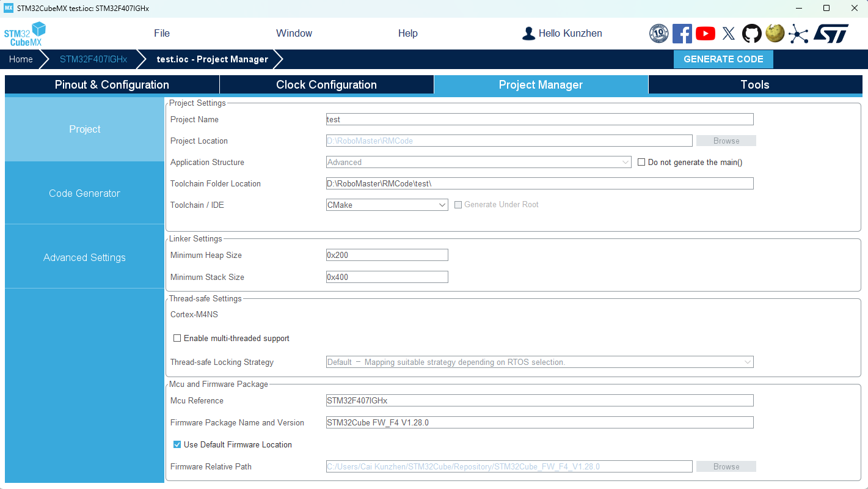Click the STM32CubeMX logo icon
The height and width of the screenshot is (489, 868).
[25, 34]
